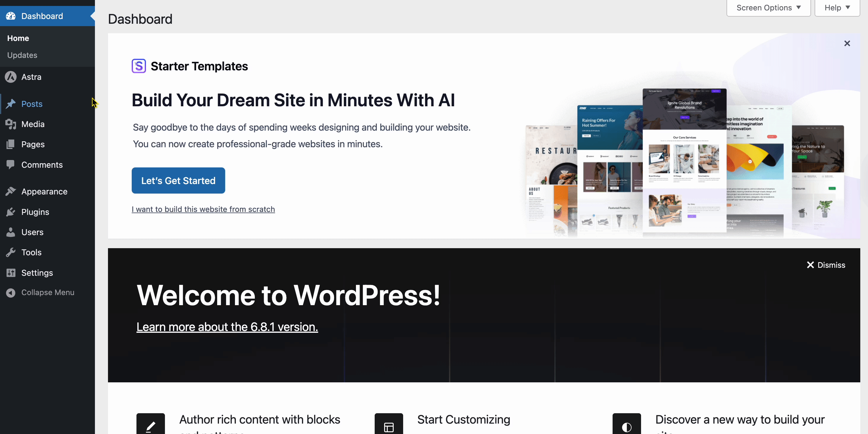
Task: Open the Updates submenu item
Action: coord(22,55)
